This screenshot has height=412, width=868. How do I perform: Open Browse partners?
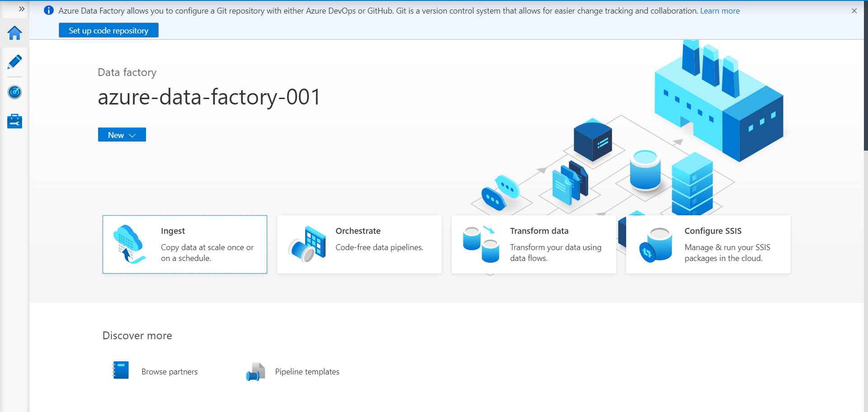(x=155, y=371)
